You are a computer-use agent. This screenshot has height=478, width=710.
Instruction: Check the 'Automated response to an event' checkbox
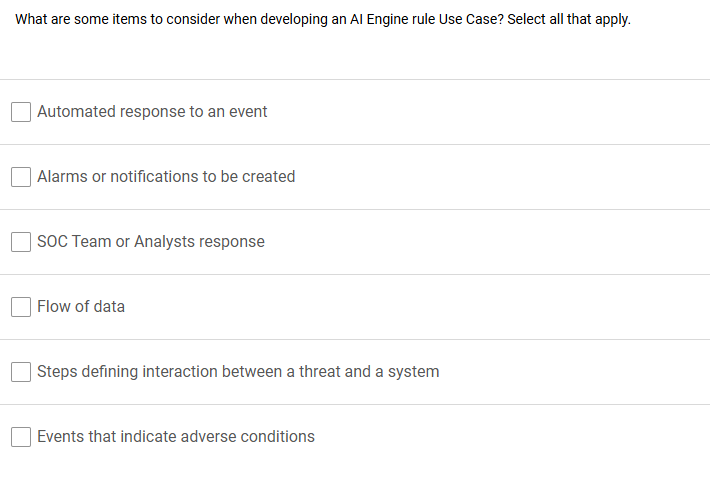pos(21,112)
